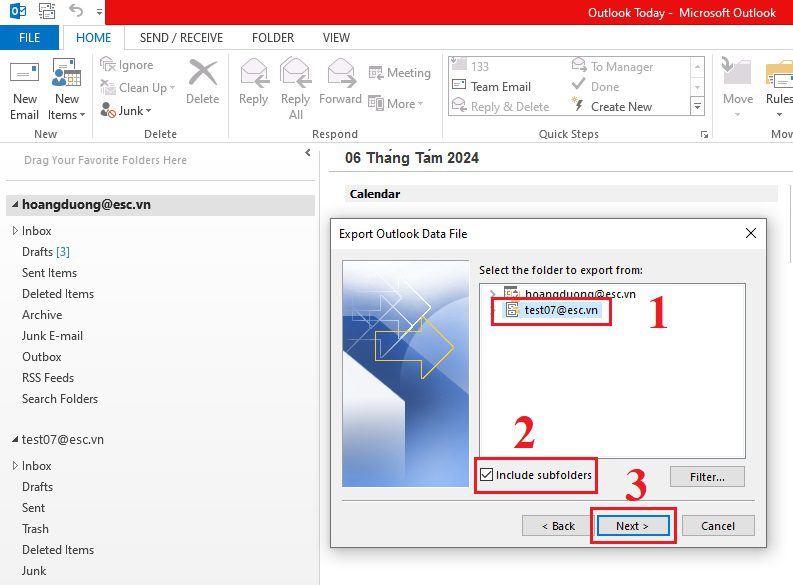The image size is (793, 585).
Task: Open the Junk folder under test07@esc.vn
Action: pyautogui.click(x=34, y=570)
